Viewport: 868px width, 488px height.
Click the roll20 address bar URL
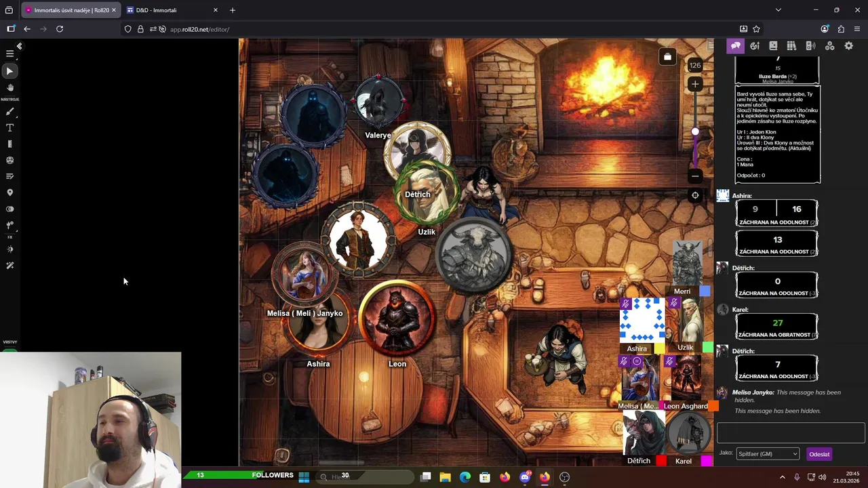(200, 29)
